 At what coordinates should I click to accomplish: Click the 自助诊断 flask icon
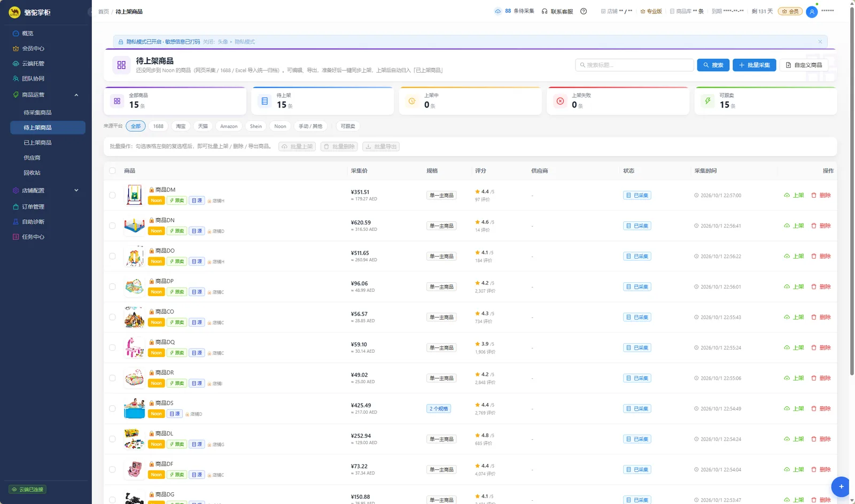[16, 222]
